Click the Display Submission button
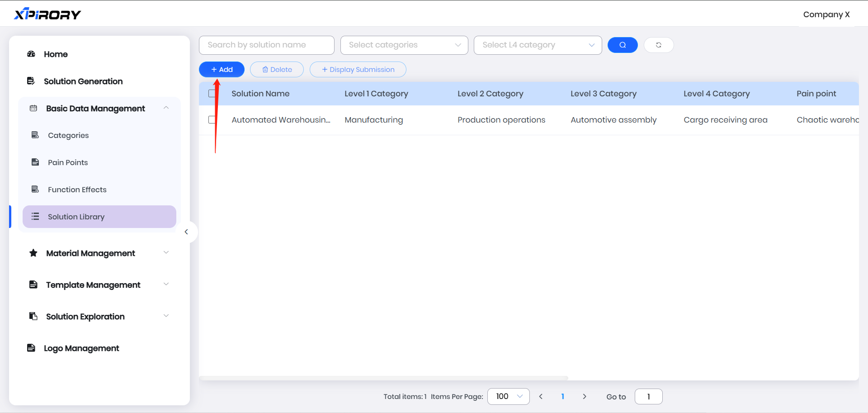 [358, 70]
